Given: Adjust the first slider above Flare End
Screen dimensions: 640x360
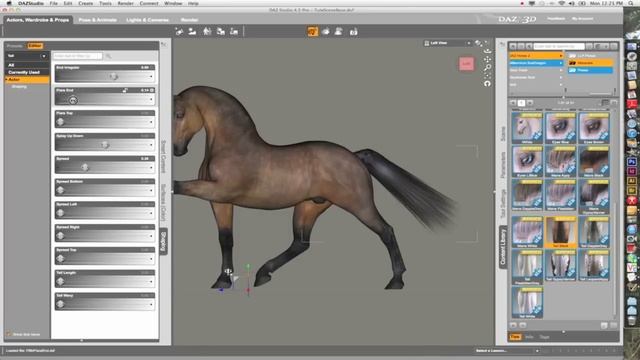Looking at the screenshot, I should tap(104, 76).
